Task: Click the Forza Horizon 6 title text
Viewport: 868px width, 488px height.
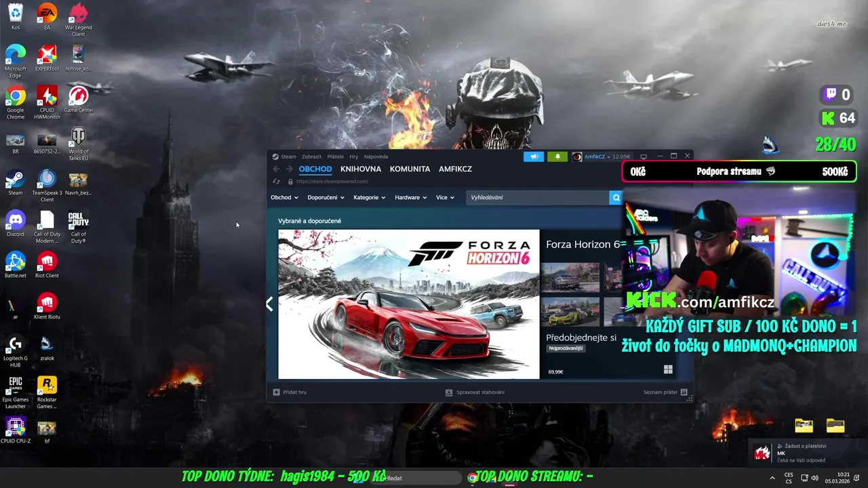Action: click(583, 245)
